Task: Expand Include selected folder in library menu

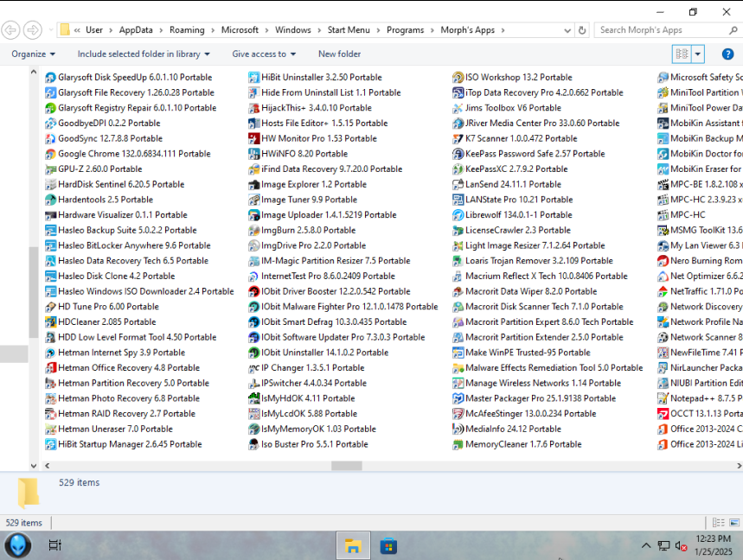Action: [x=144, y=54]
